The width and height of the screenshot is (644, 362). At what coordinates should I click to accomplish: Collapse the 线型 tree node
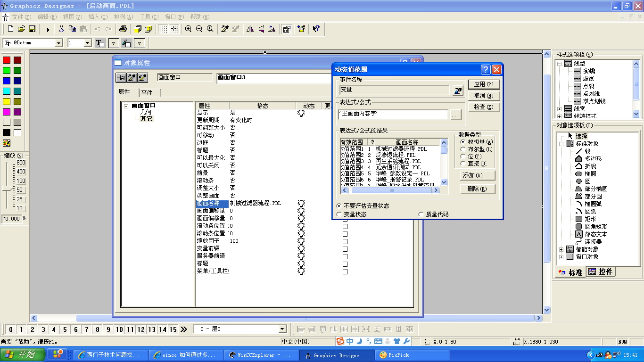click(x=560, y=64)
